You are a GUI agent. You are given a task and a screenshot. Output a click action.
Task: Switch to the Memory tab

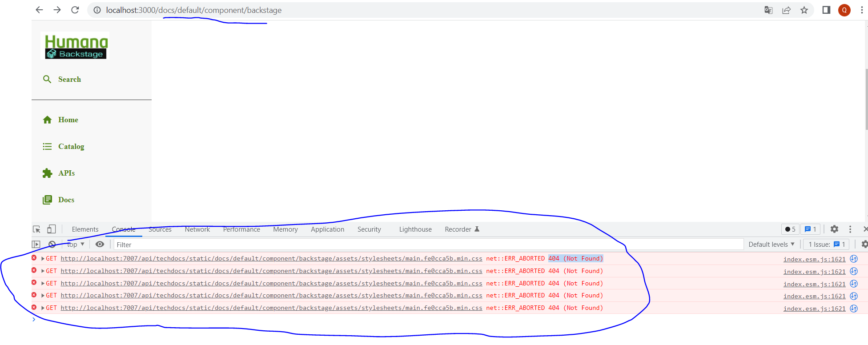285,229
